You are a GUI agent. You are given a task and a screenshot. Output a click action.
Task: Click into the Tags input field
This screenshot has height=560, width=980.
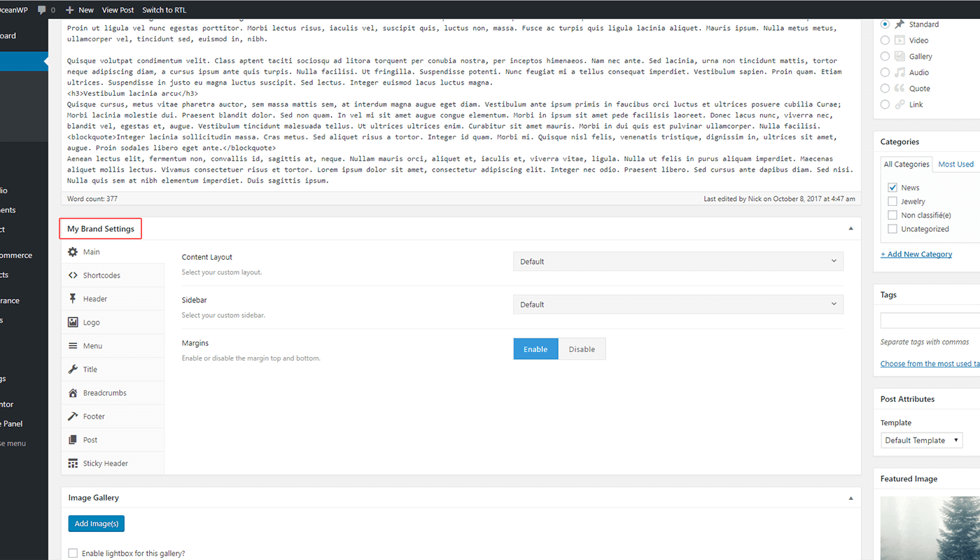[930, 321]
